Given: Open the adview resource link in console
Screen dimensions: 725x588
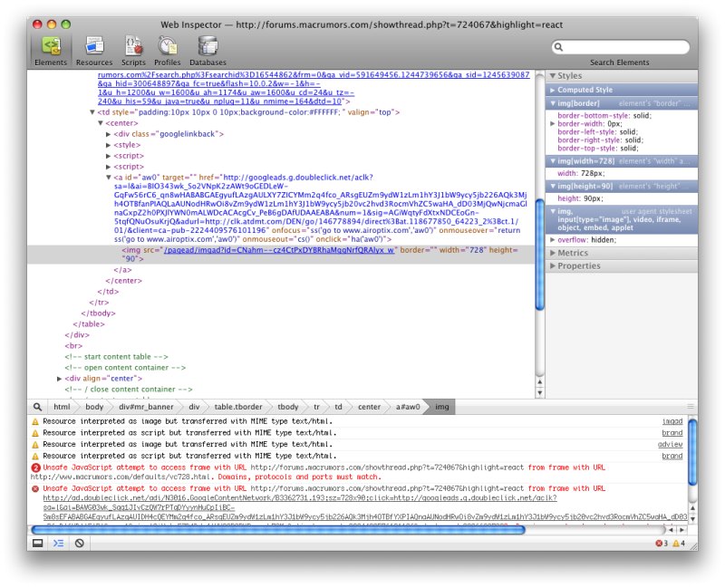Looking at the screenshot, I should [x=670, y=445].
